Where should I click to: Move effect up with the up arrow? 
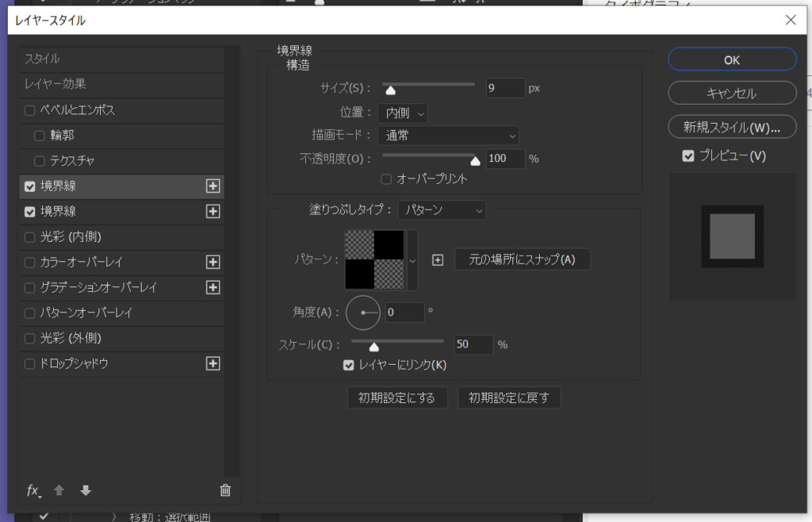pyautogui.click(x=59, y=490)
